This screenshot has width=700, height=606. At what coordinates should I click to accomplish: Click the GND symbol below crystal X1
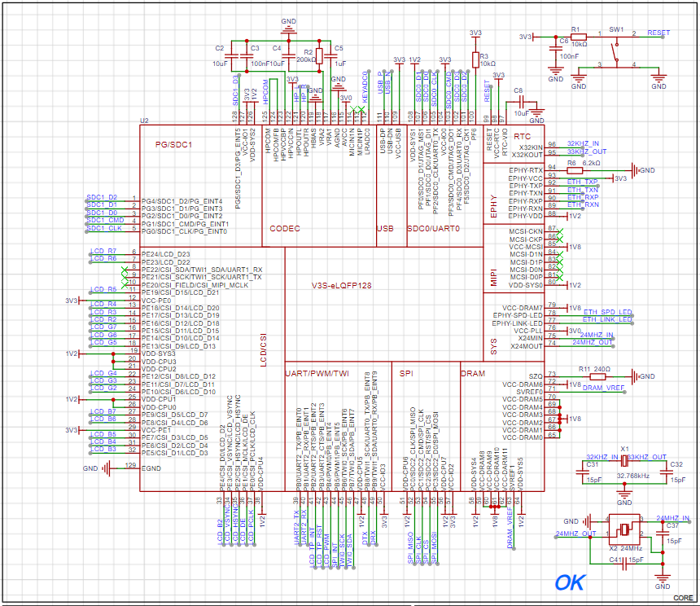624,494
